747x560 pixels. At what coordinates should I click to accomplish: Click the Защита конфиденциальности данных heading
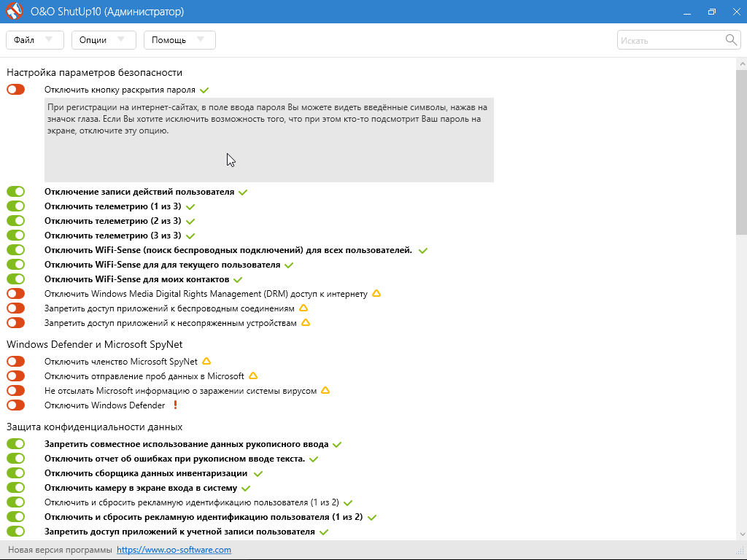pyautogui.click(x=94, y=427)
